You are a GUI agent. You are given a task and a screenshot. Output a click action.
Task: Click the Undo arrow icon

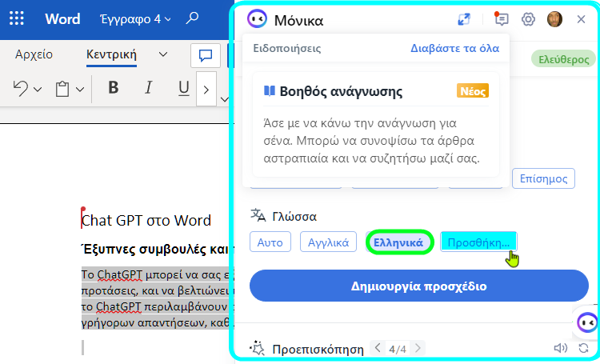click(x=21, y=89)
